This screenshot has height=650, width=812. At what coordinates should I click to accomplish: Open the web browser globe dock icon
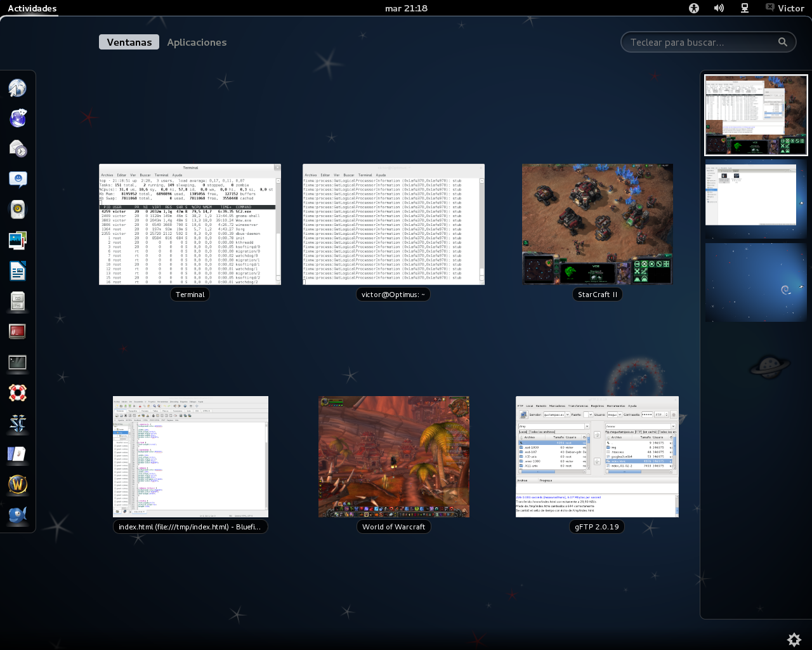[18, 88]
